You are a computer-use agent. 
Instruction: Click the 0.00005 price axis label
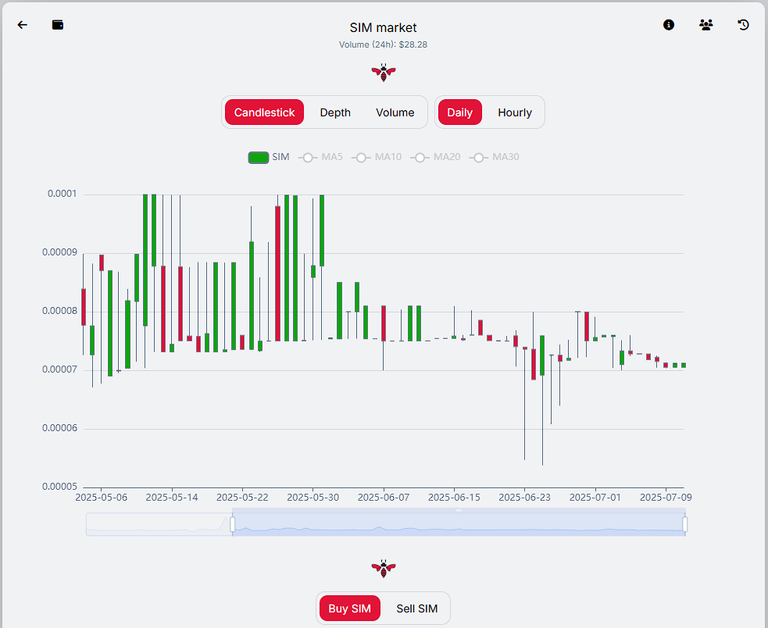coord(60,486)
